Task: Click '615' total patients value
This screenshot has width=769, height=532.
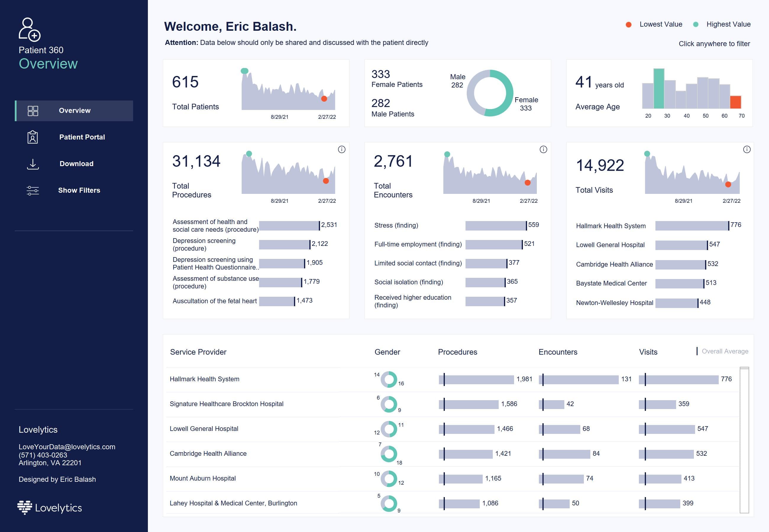Action: click(x=185, y=82)
